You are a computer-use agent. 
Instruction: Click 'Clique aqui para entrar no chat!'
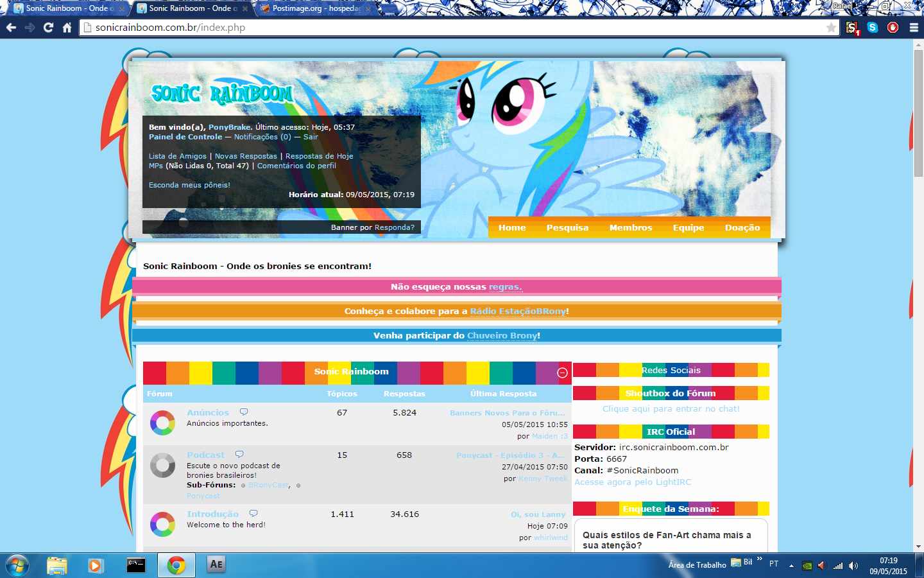point(671,408)
